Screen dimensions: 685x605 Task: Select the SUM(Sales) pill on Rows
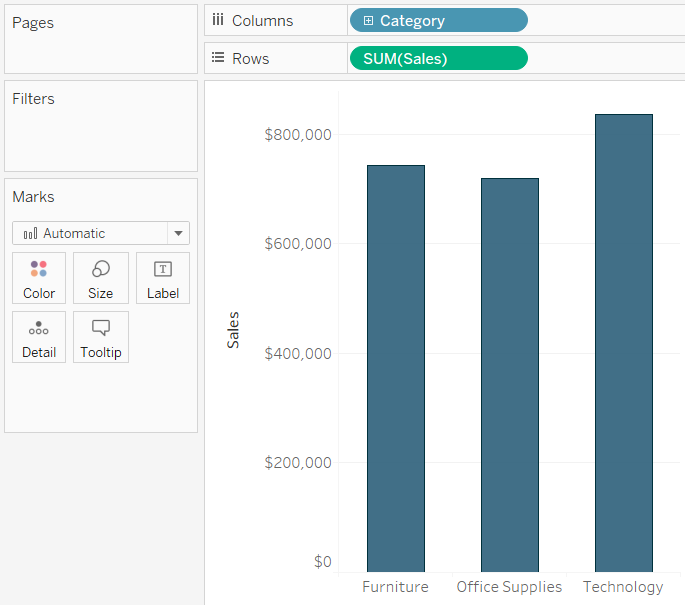tap(439, 58)
